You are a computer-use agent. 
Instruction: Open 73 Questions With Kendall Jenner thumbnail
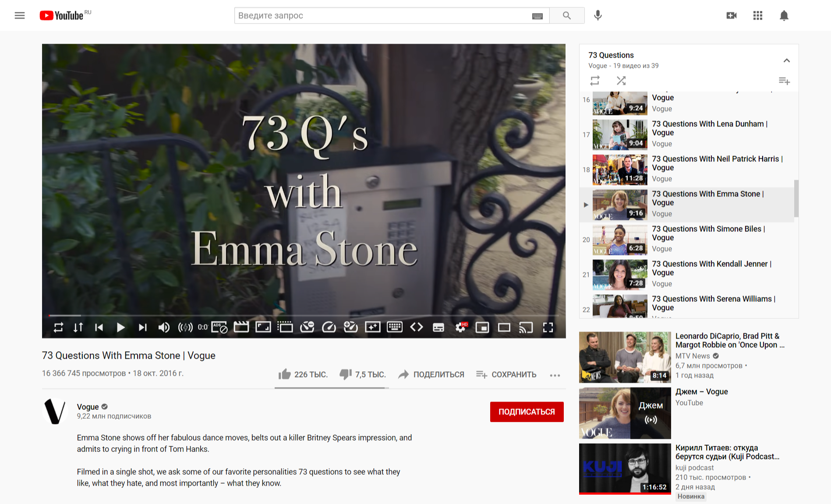(620, 275)
